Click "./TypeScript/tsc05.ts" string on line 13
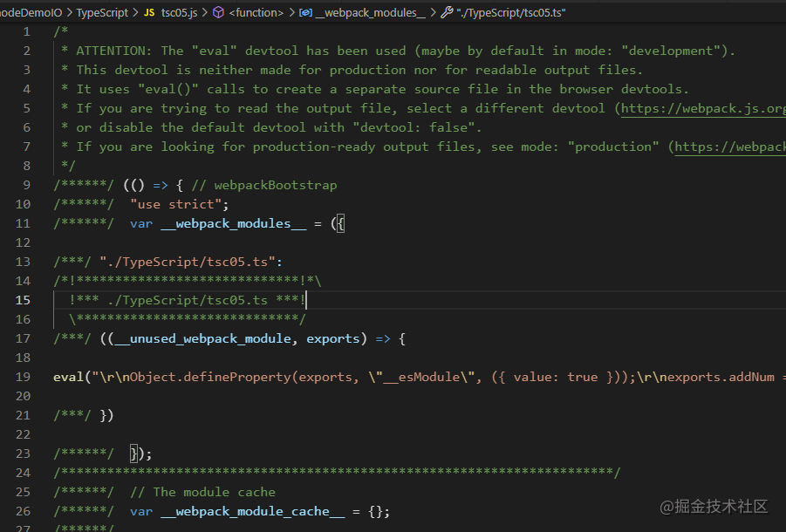786x532 pixels. click(x=188, y=262)
